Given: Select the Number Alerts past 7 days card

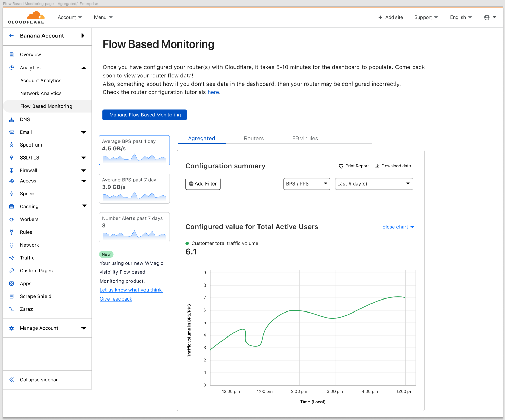Looking at the screenshot, I should (134, 227).
